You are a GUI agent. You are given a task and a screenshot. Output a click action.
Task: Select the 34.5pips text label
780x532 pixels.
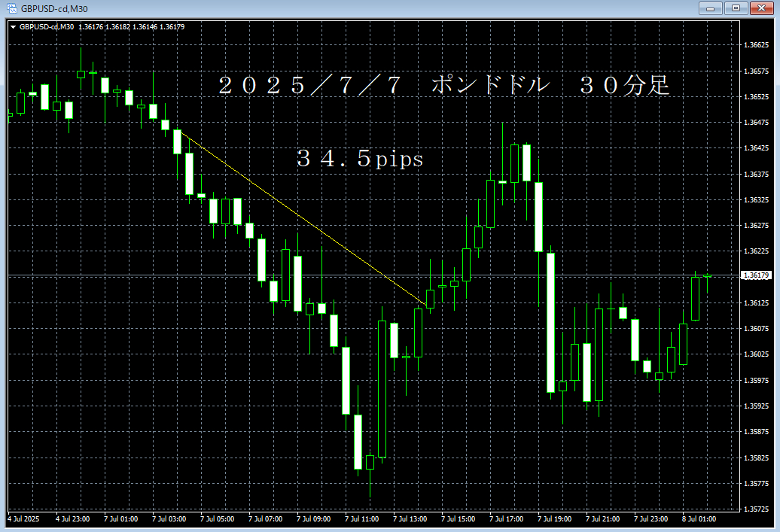tap(360, 160)
